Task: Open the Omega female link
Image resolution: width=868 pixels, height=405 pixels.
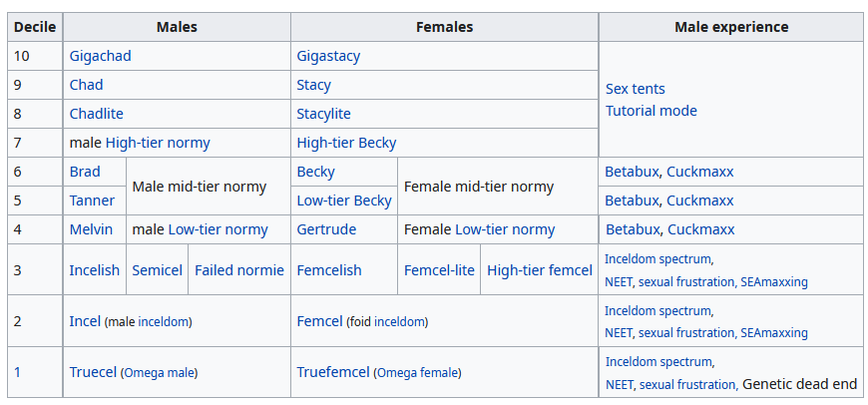Action: click(418, 373)
